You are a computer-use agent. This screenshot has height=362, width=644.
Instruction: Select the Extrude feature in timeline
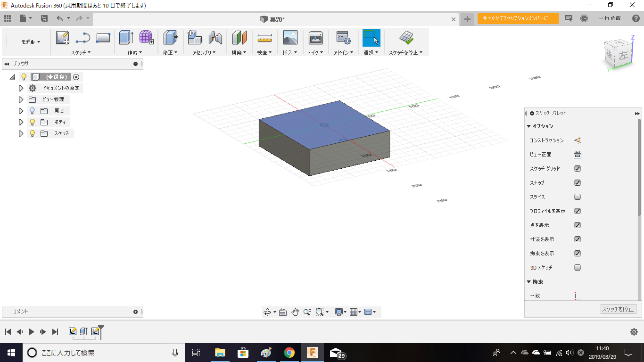[84, 331]
